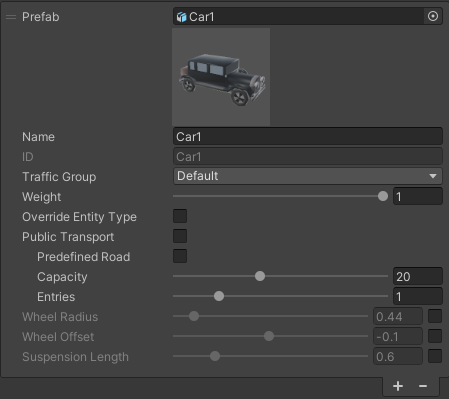Click the Wheel Radius slider handle
The width and height of the screenshot is (449, 399).
pyautogui.click(x=194, y=316)
